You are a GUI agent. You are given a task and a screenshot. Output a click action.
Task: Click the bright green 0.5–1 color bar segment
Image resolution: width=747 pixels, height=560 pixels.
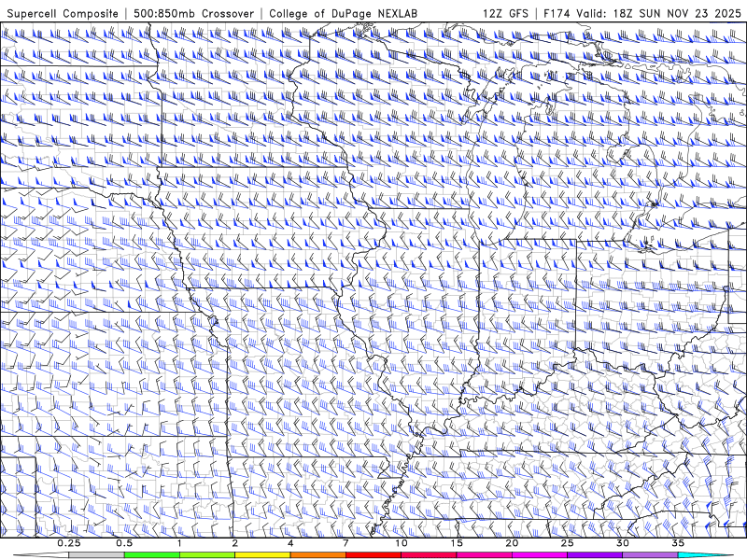click(x=152, y=555)
